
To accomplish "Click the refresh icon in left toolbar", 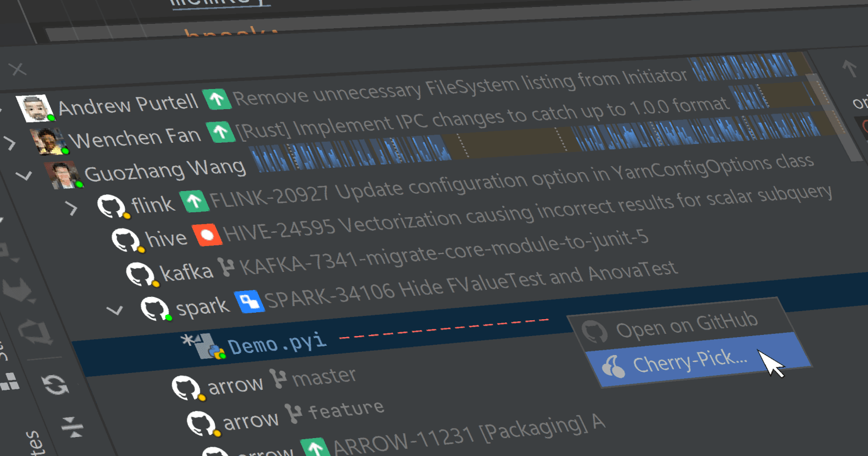I will 56,385.
